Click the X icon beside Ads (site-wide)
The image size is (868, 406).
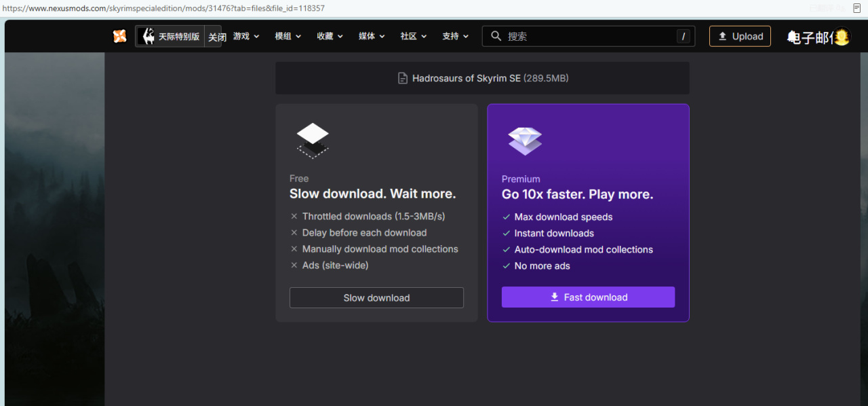(294, 265)
